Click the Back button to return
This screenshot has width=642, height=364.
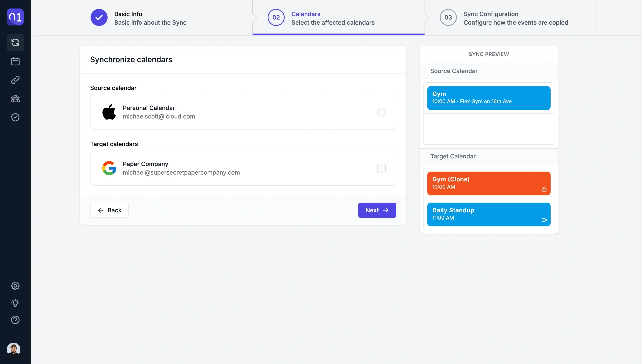pos(109,210)
